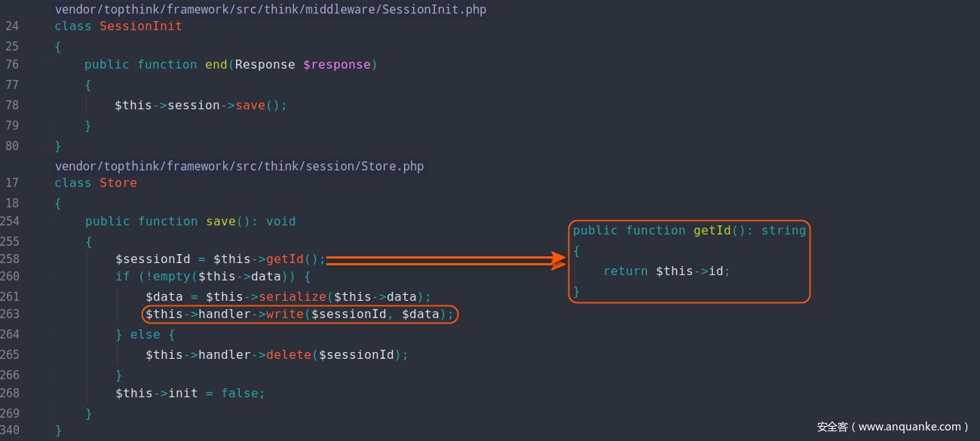Image resolution: width=980 pixels, height=441 pixels.
Task: Click serialize call on line 261
Action: coord(292,296)
